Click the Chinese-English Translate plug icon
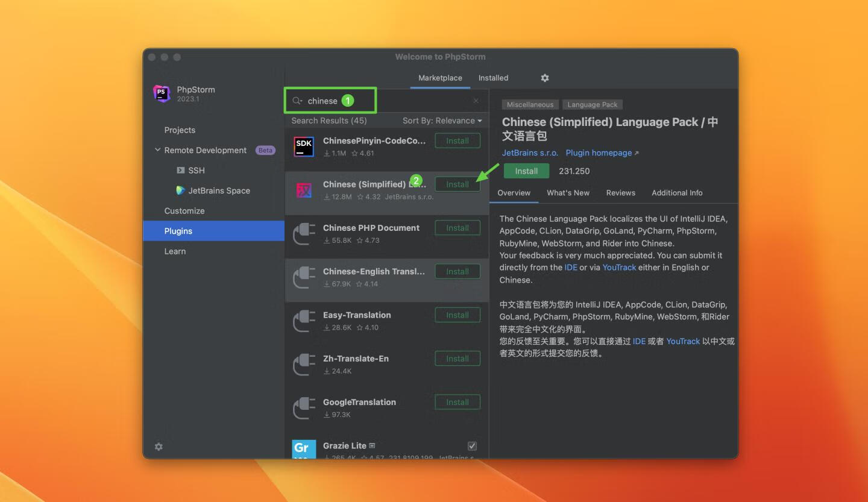The height and width of the screenshot is (502, 868). click(304, 277)
